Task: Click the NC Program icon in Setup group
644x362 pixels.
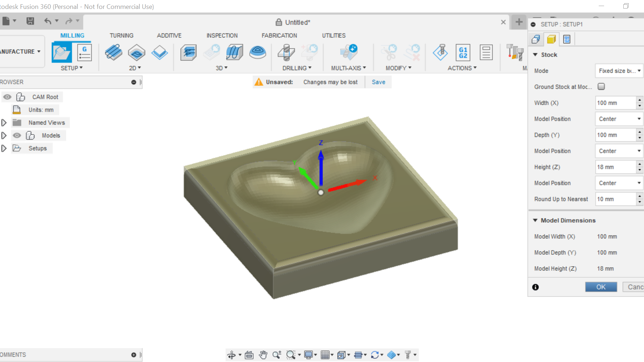Action: tap(84, 52)
